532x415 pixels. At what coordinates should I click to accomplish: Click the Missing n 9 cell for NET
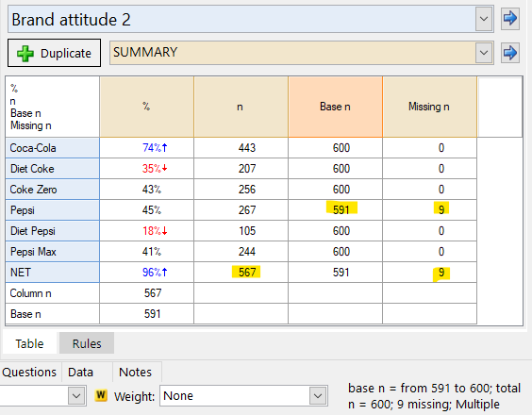(429, 273)
